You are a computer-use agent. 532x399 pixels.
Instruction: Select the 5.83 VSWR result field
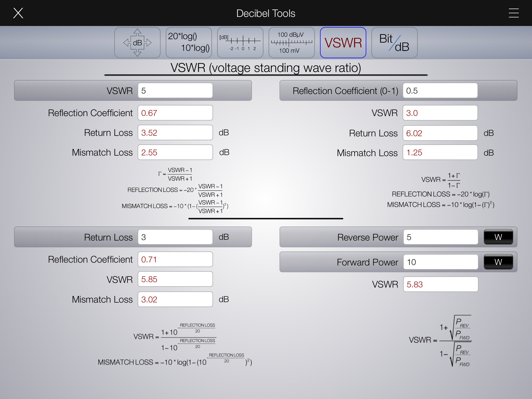[441, 284]
